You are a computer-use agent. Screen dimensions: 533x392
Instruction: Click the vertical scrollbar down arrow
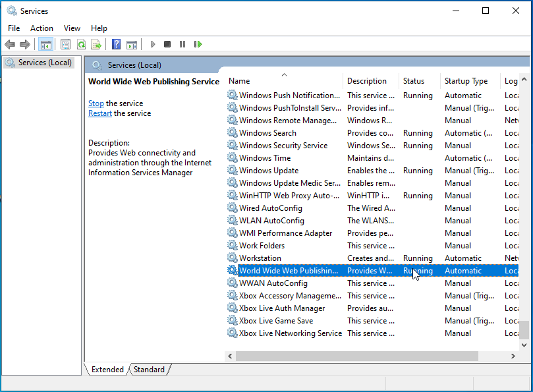524,345
